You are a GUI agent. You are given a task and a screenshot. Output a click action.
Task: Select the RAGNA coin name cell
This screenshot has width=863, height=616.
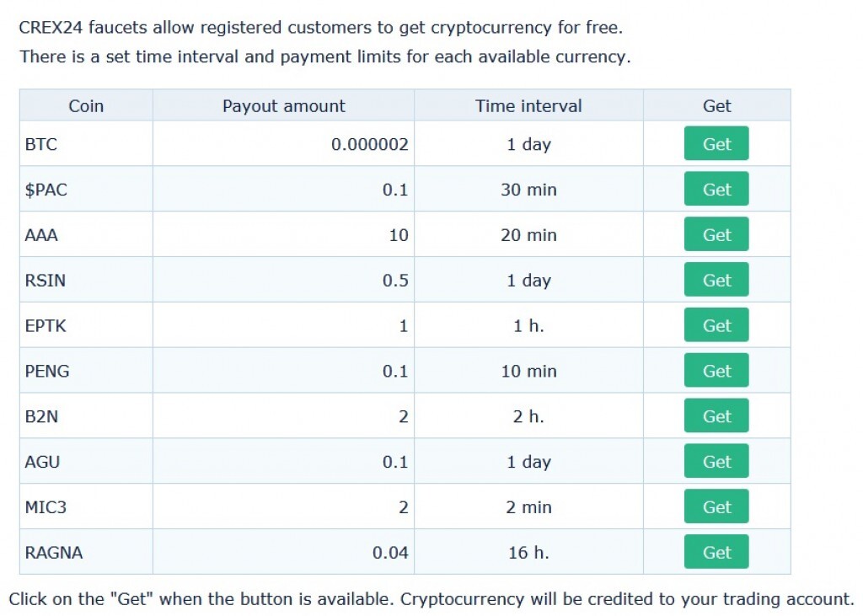coord(54,553)
